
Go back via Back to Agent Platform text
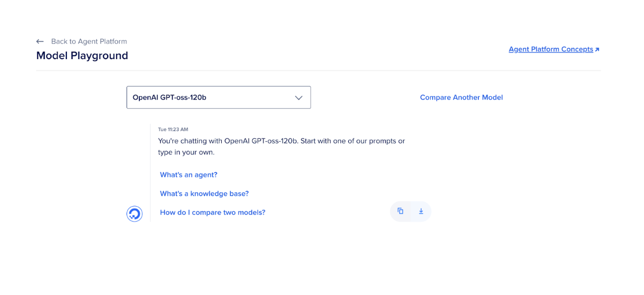89,42
